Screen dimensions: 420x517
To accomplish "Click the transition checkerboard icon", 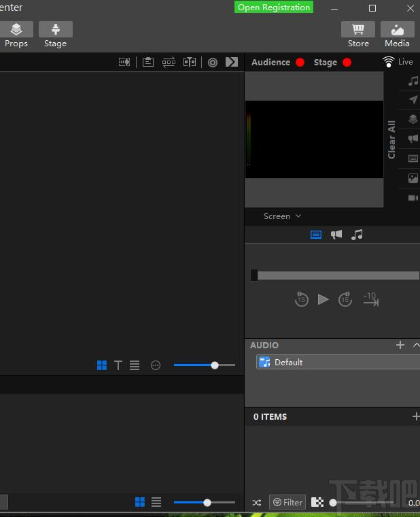I will point(317,502).
